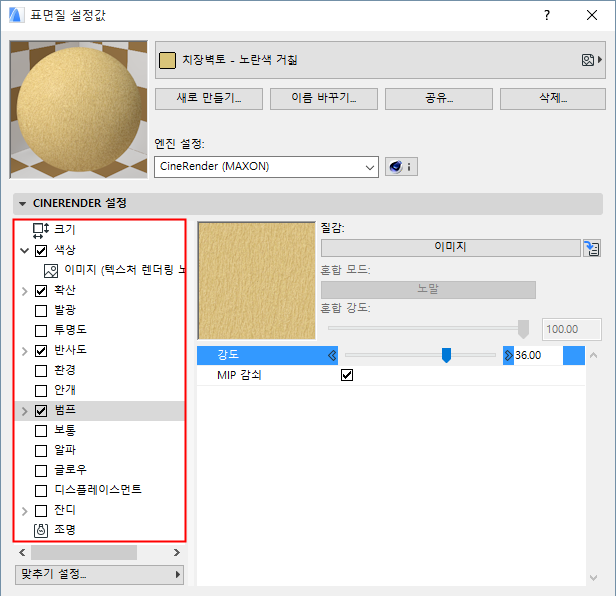The height and width of the screenshot is (596, 616).
Task: Expand the 확산 tree node
Action: [24, 291]
